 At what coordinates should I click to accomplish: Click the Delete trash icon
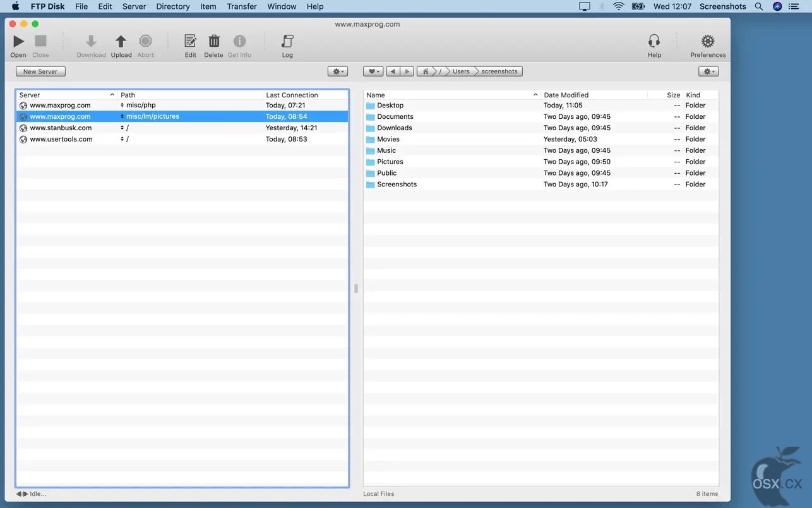(x=214, y=42)
